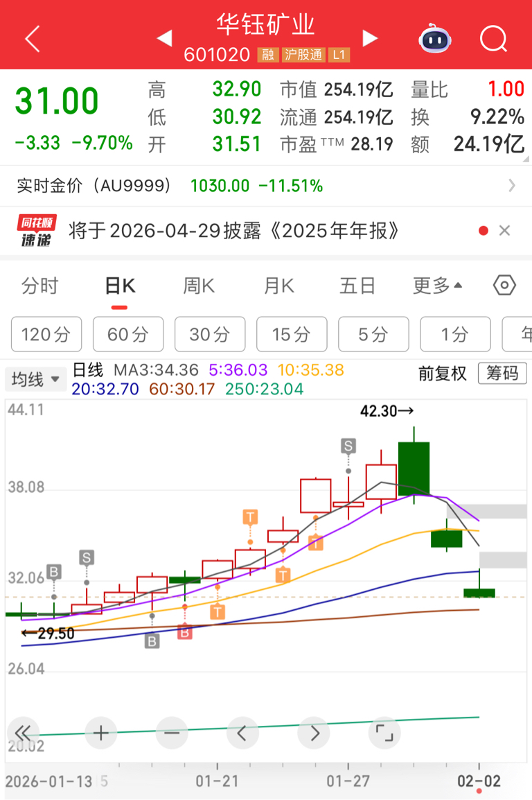Open the 筹码 chip distribution button
532x800 pixels.
tap(502, 374)
